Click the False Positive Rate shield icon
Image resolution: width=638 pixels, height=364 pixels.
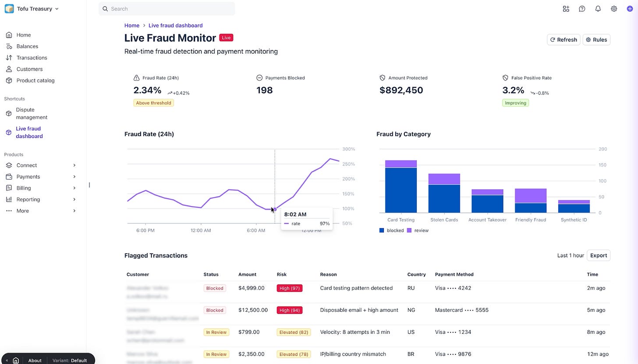[505, 78]
